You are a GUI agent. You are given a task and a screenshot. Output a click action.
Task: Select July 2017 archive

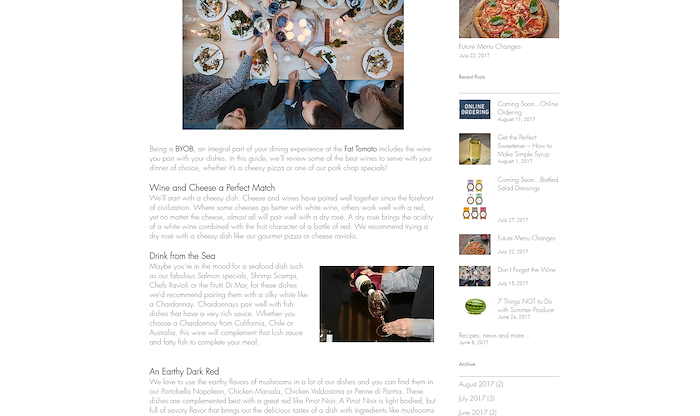[x=476, y=398]
